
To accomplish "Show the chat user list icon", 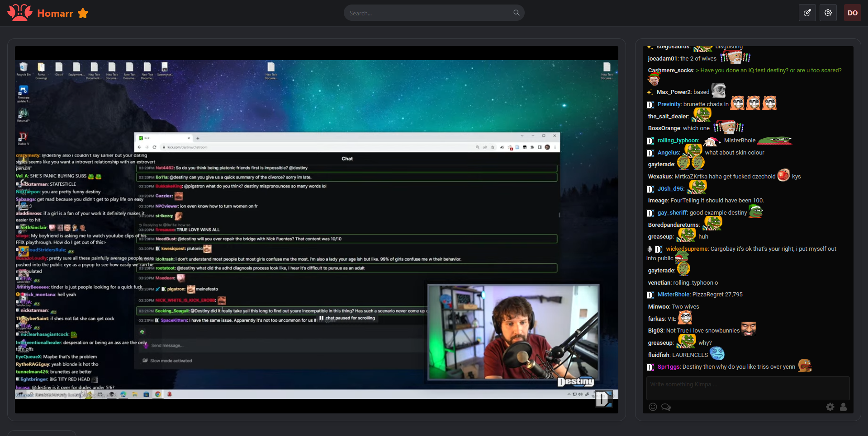I will [843, 407].
